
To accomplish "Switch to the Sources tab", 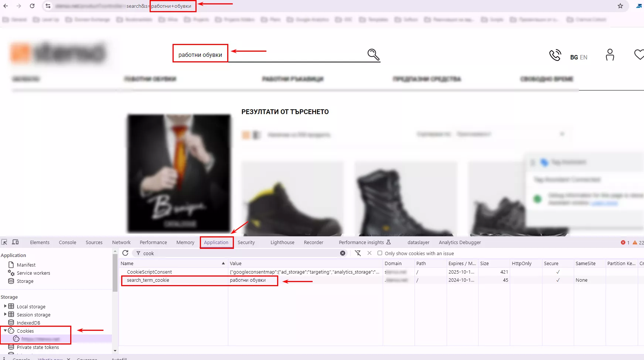I will point(94,243).
